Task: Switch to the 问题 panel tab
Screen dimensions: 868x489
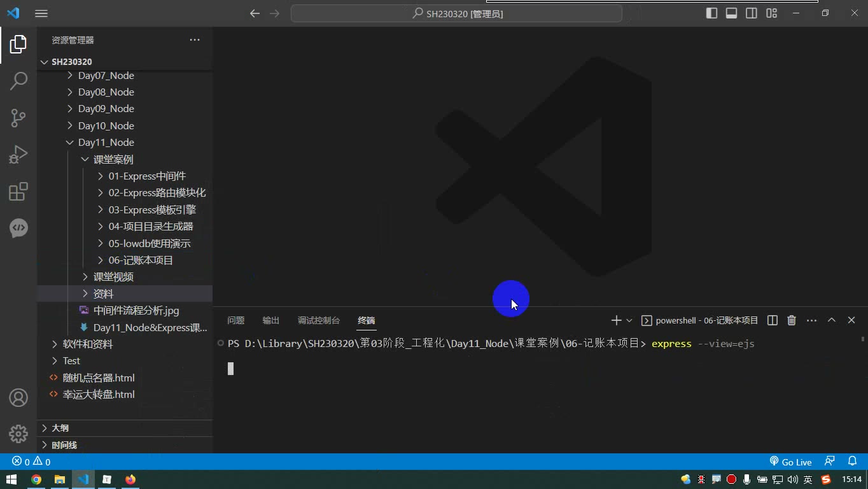Action: coord(236,320)
